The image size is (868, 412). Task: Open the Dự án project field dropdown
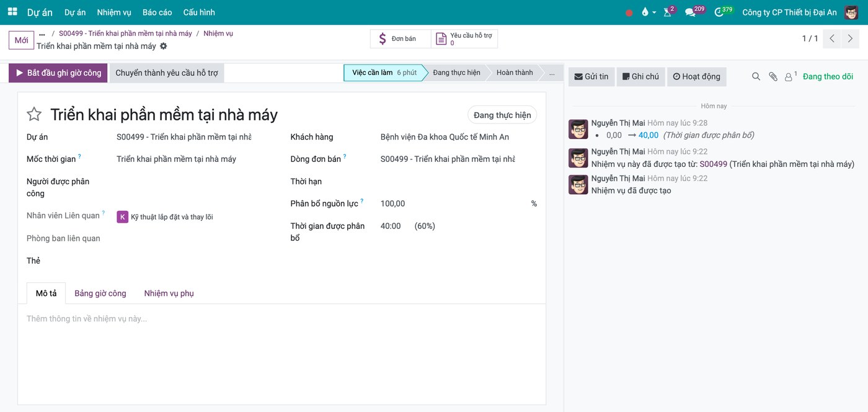(184, 137)
